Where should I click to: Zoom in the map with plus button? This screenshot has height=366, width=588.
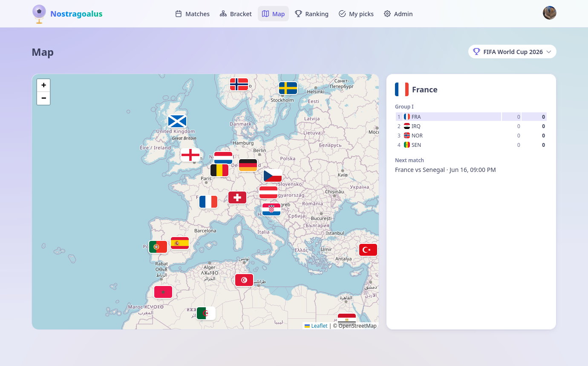43,85
